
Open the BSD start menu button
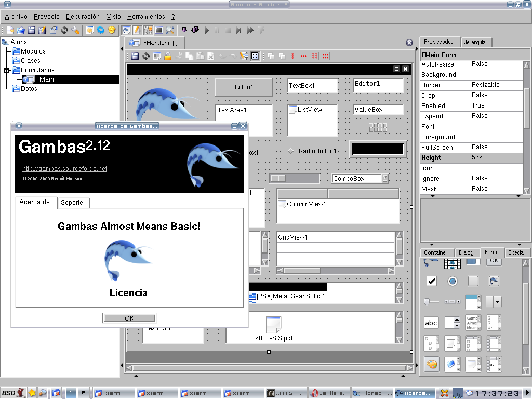(14, 393)
